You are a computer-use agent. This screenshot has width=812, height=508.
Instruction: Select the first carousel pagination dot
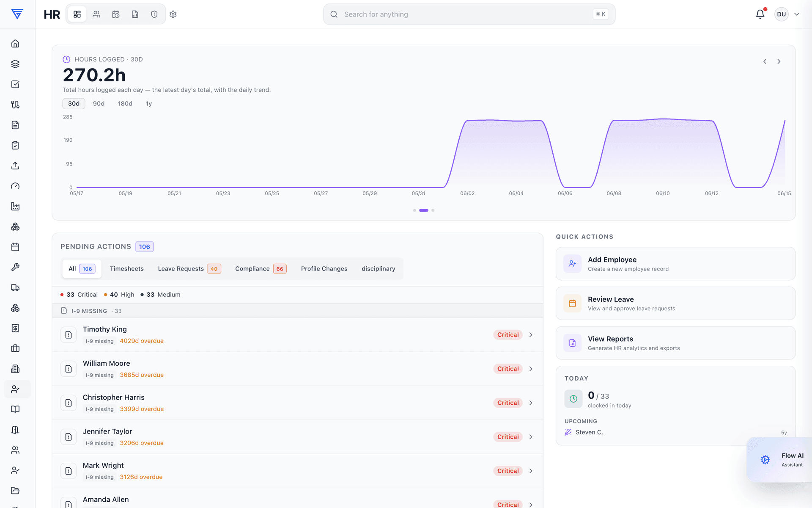pos(414,210)
